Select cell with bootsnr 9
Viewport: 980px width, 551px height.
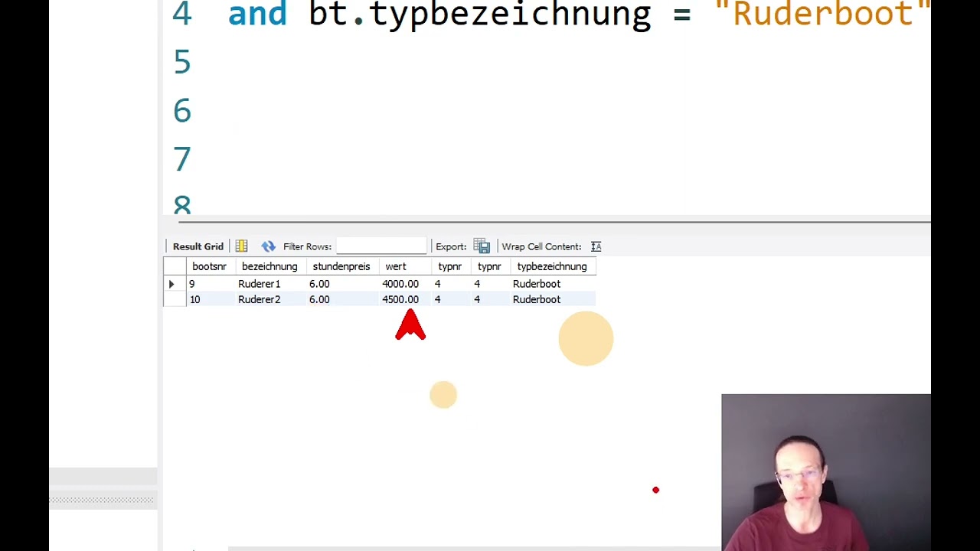click(x=209, y=284)
